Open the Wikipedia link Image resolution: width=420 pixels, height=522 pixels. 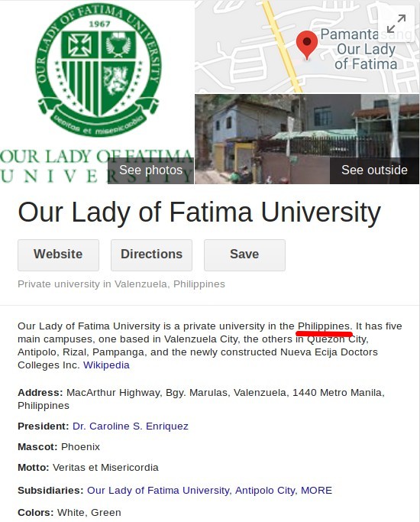pyautogui.click(x=106, y=365)
